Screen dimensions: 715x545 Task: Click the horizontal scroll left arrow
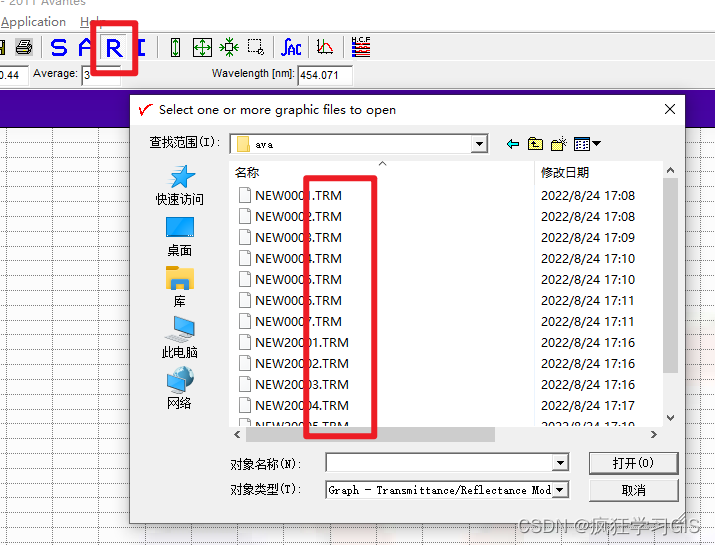(x=237, y=435)
